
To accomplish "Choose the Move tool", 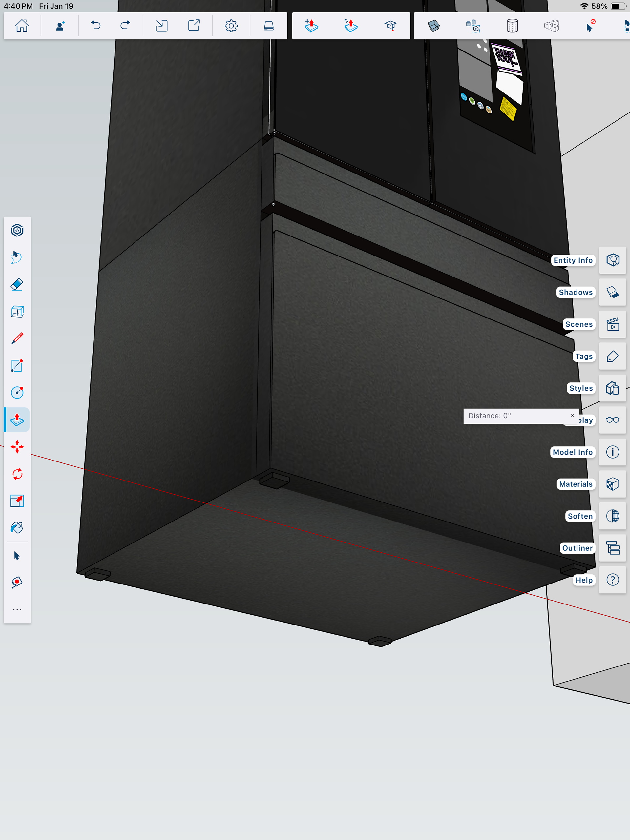I will [x=17, y=447].
